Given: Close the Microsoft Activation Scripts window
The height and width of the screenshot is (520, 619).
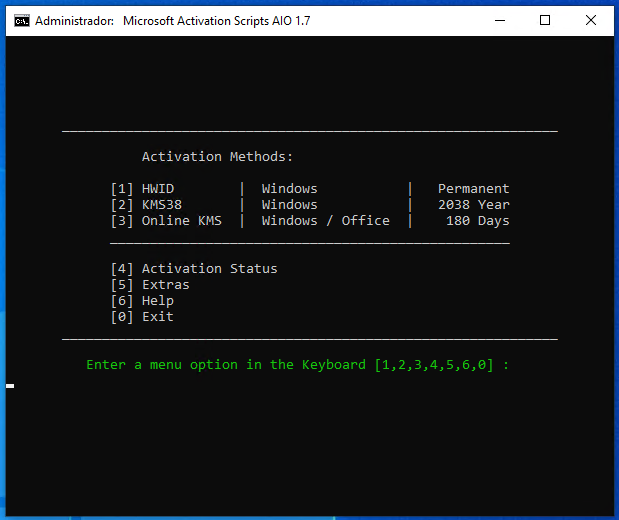Looking at the screenshot, I should click(x=591, y=20).
